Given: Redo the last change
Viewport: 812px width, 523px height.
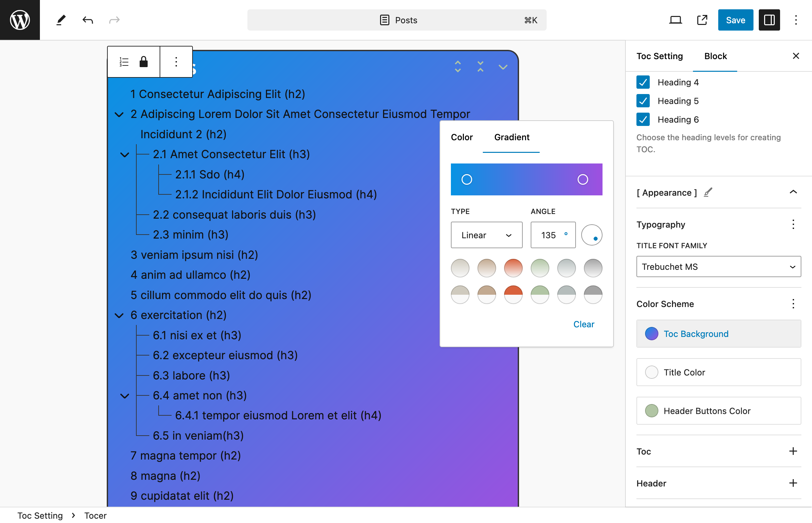Looking at the screenshot, I should tap(114, 20).
